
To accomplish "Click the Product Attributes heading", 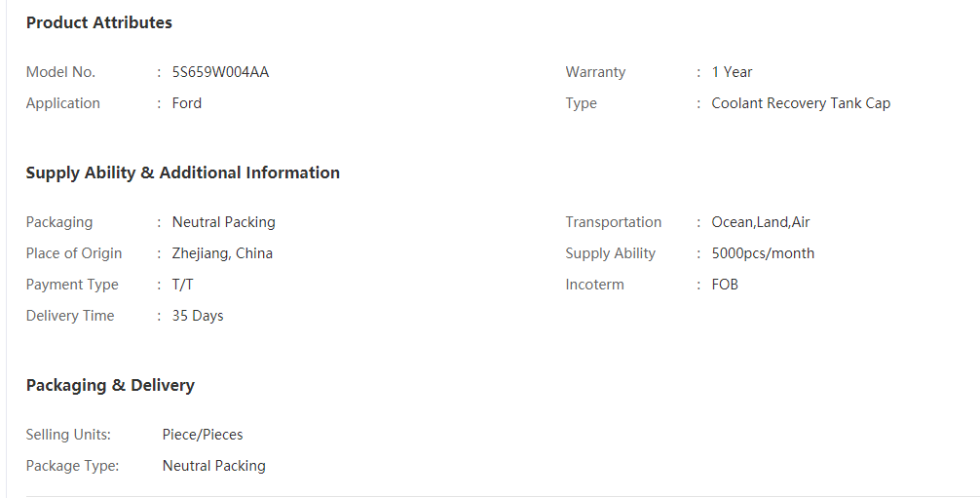I will (98, 22).
